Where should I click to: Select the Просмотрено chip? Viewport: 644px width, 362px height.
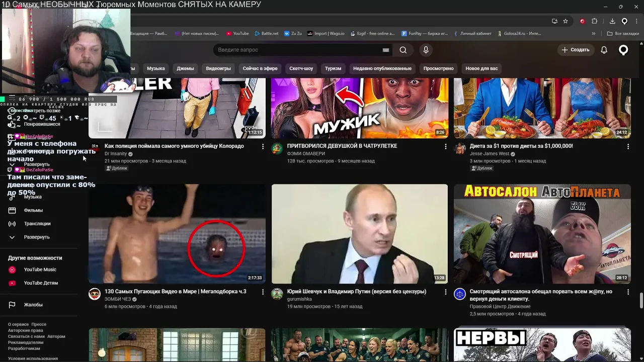[x=439, y=68]
